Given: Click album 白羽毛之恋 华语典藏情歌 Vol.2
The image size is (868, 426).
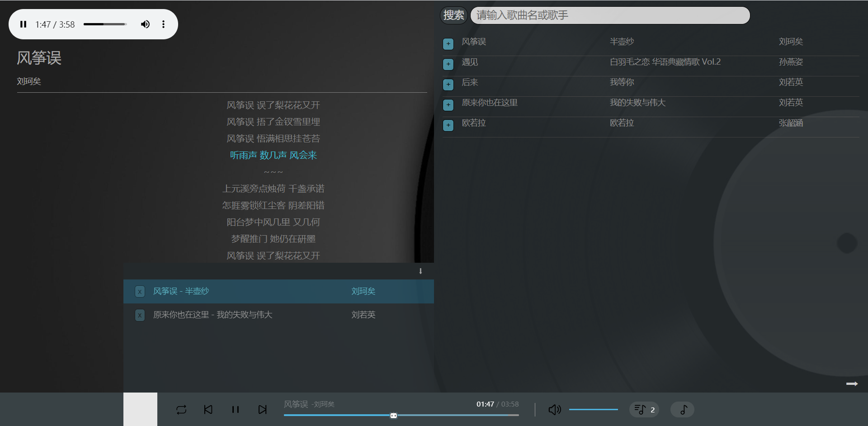Looking at the screenshot, I should pos(665,62).
